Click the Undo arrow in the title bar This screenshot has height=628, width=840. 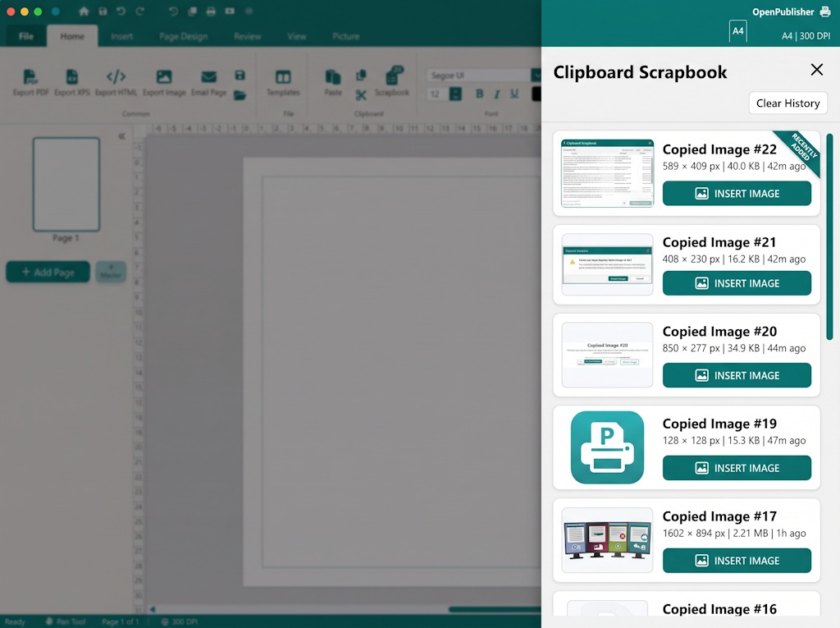coord(121,11)
